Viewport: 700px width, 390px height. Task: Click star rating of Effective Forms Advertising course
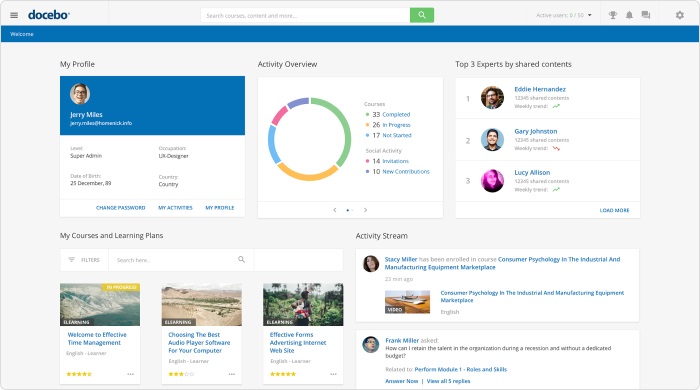pyautogui.click(x=283, y=374)
